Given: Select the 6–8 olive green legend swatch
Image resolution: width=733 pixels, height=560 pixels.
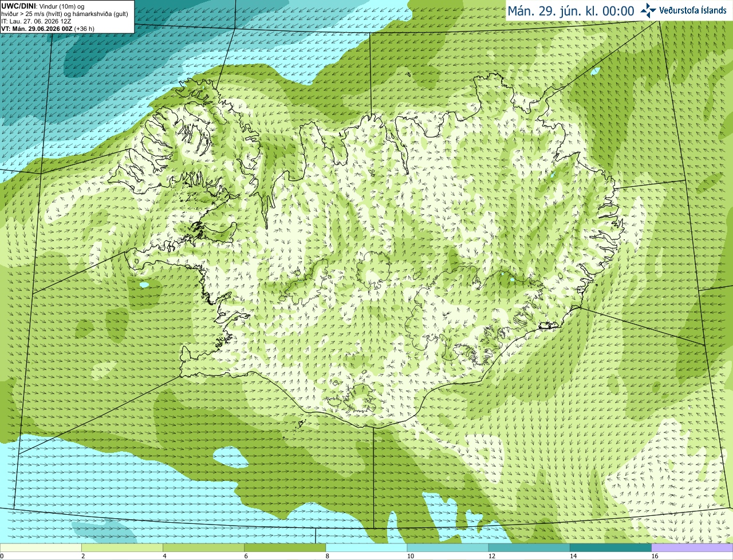Looking at the screenshot, I should pyautogui.click(x=285, y=548).
